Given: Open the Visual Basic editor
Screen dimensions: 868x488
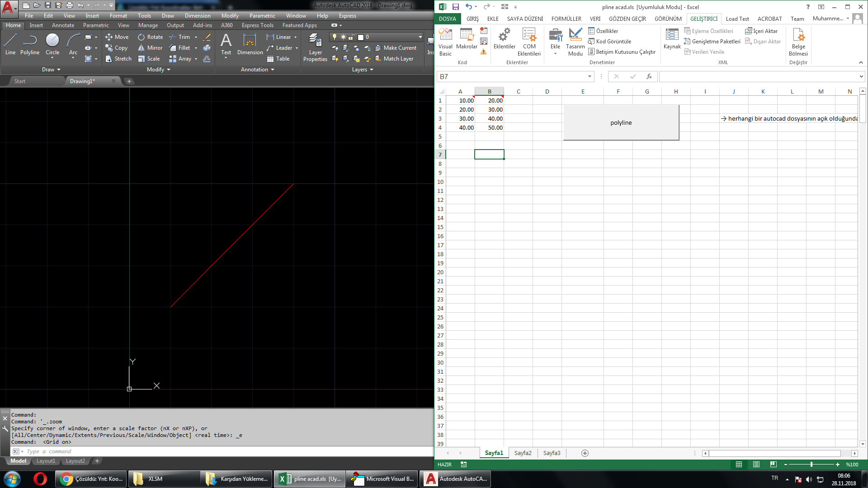Looking at the screenshot, I should point(445,42).
